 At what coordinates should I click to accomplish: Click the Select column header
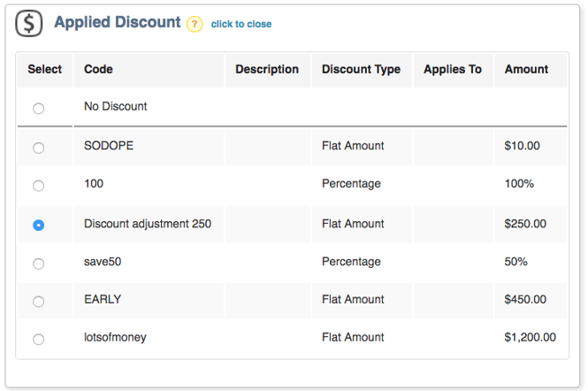pos(44,70)
